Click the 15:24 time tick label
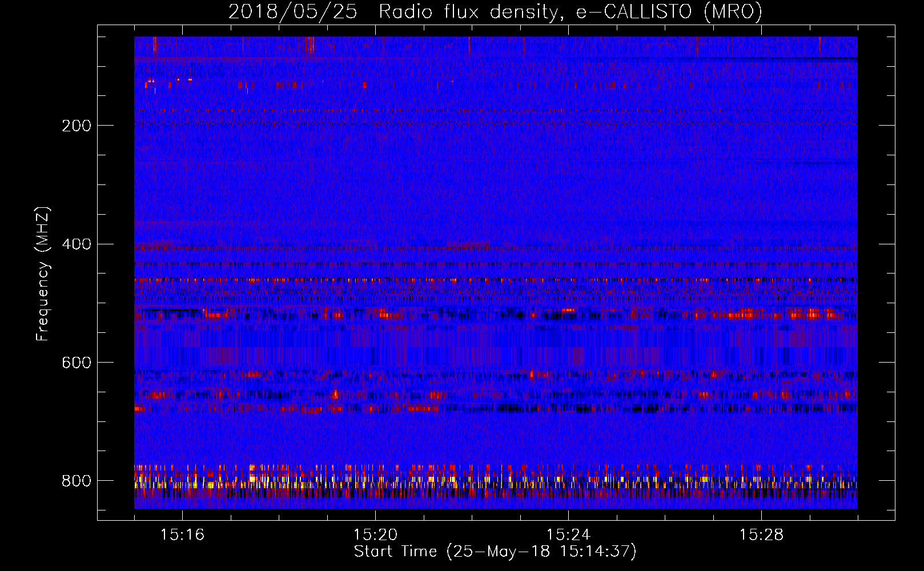This screenshot has height=571, width=924. point(568,534)
